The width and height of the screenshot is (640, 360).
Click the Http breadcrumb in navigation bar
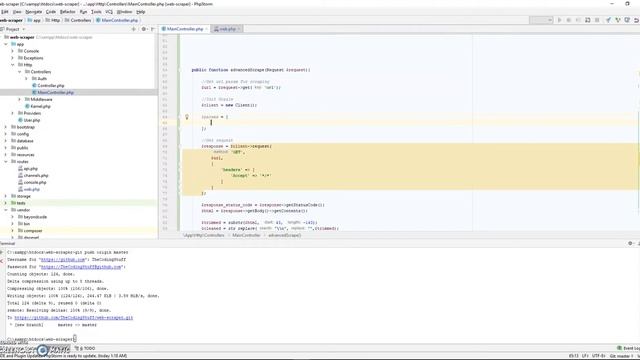pyautogui.click(x=53, y=20)
